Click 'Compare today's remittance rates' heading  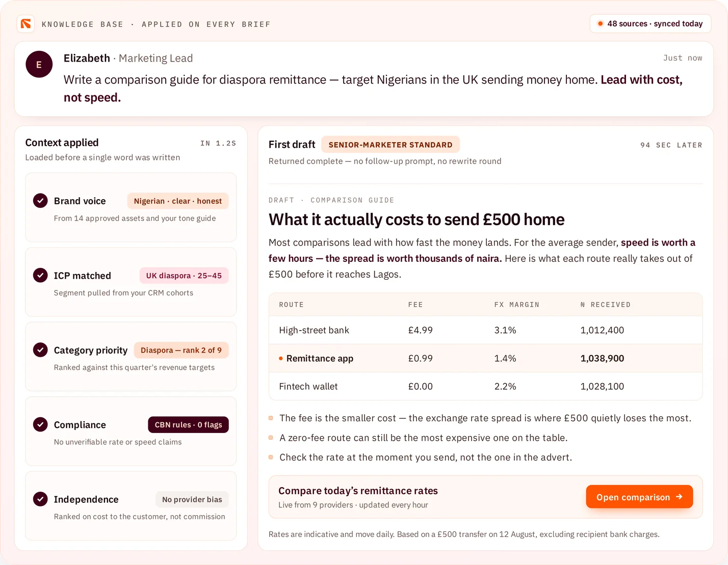358,491
